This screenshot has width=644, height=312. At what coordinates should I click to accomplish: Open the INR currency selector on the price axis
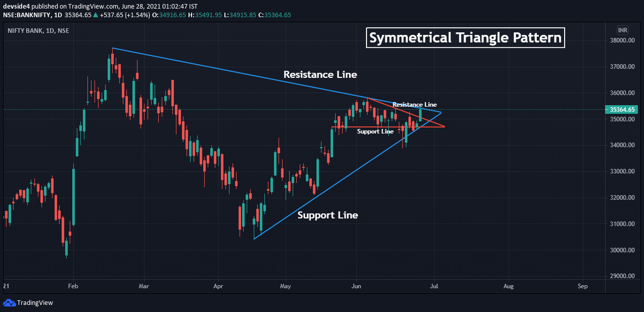[623, 30]
